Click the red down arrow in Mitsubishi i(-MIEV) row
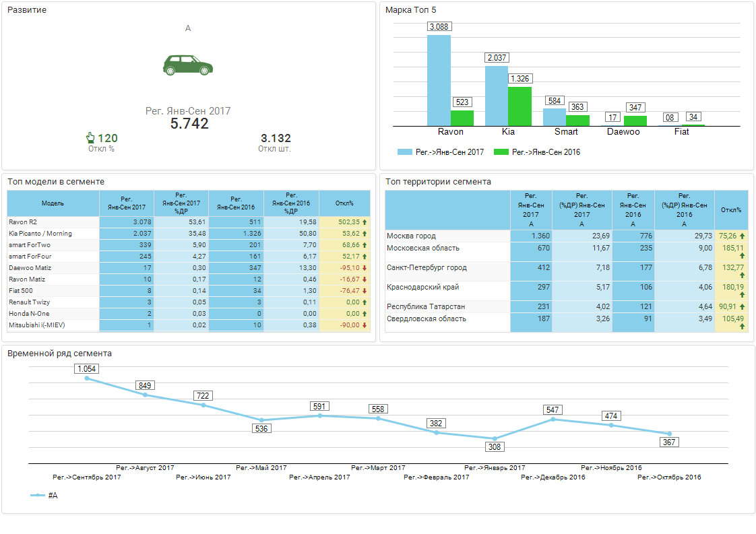The width and height of the screenshot is (756, 534). pos(365,325)
